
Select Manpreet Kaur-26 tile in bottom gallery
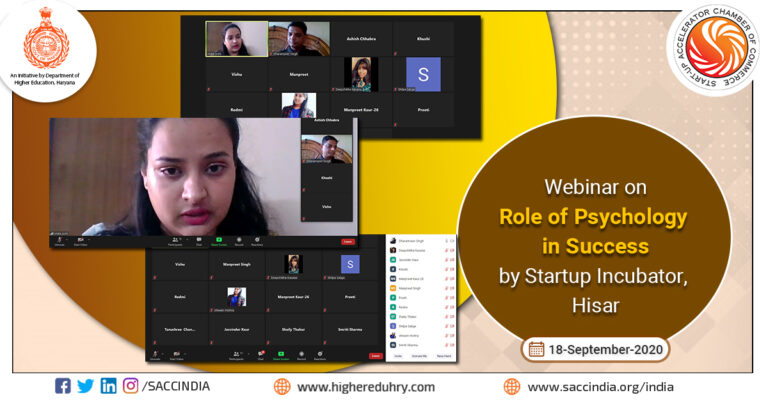point(293,297)
